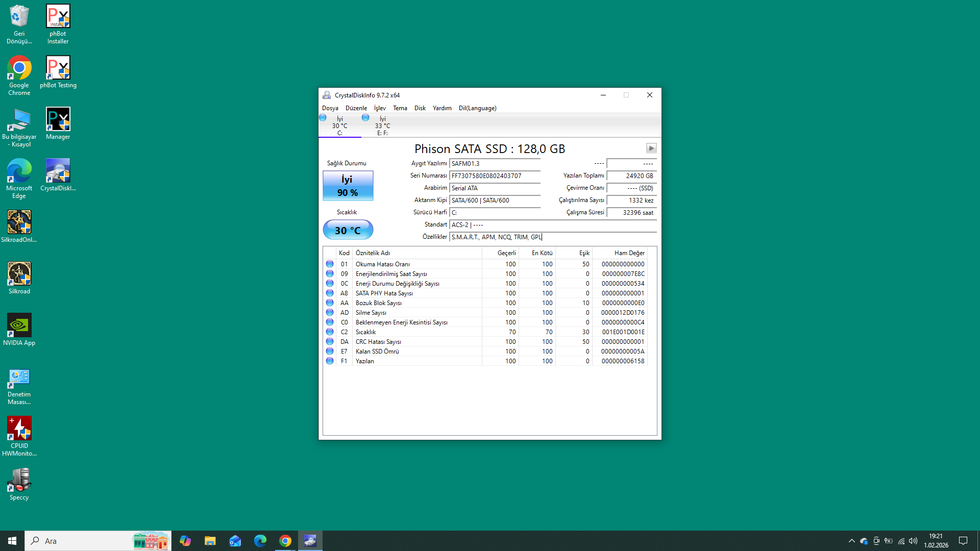Open the NVIDIA App desktop icon
980x551 pixels.
pyautogui.click(x=19, y=330)
